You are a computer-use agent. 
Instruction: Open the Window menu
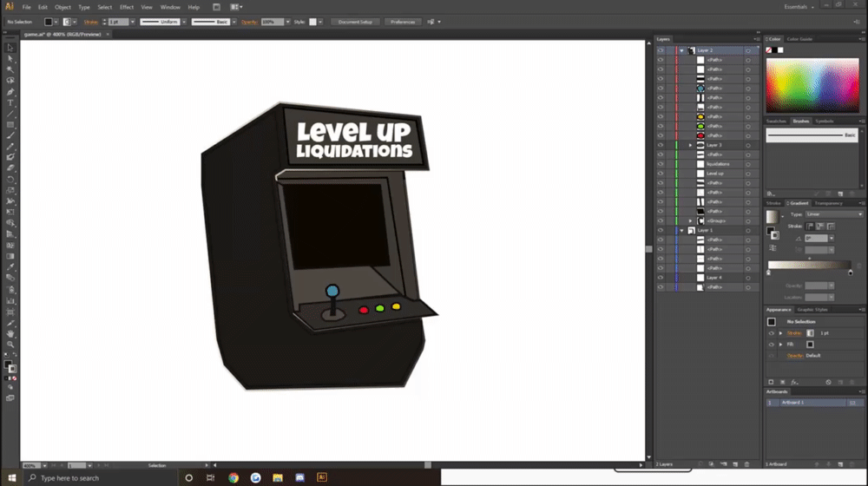tap(170, 7)
